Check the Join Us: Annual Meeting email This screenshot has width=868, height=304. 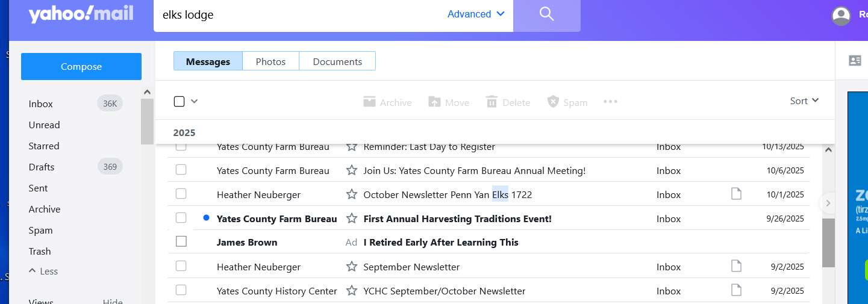[181, 170]
